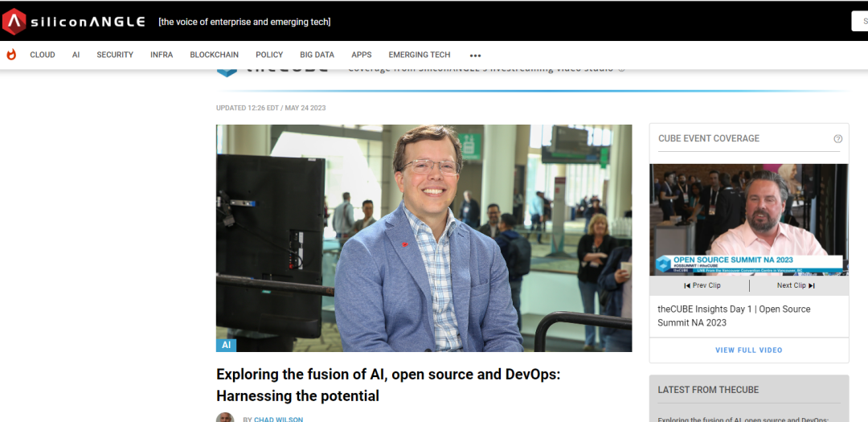
Task: Click the Cube Event Coverage help icon
Action: (x=837, y=139)
